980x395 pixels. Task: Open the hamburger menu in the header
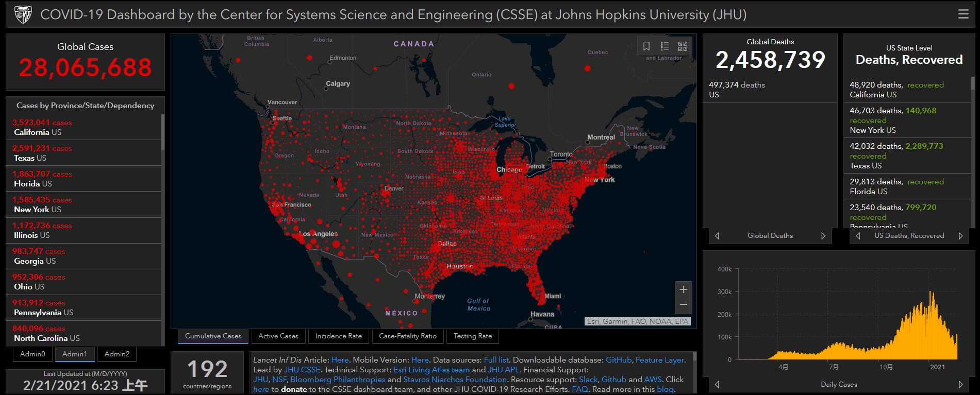[x=963, y=14]
